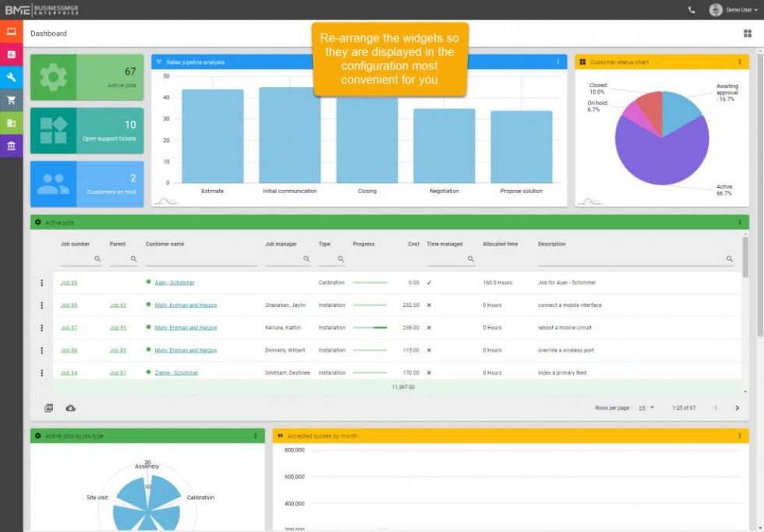Click the page's main vertical scrollbar
Viewport: 764px width, 532px height.
760,195
